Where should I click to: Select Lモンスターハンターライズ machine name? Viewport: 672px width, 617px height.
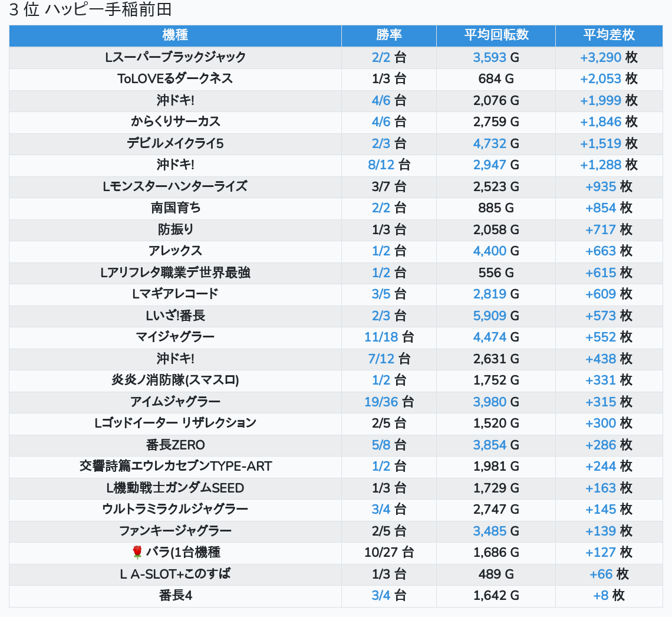point(175,186)
